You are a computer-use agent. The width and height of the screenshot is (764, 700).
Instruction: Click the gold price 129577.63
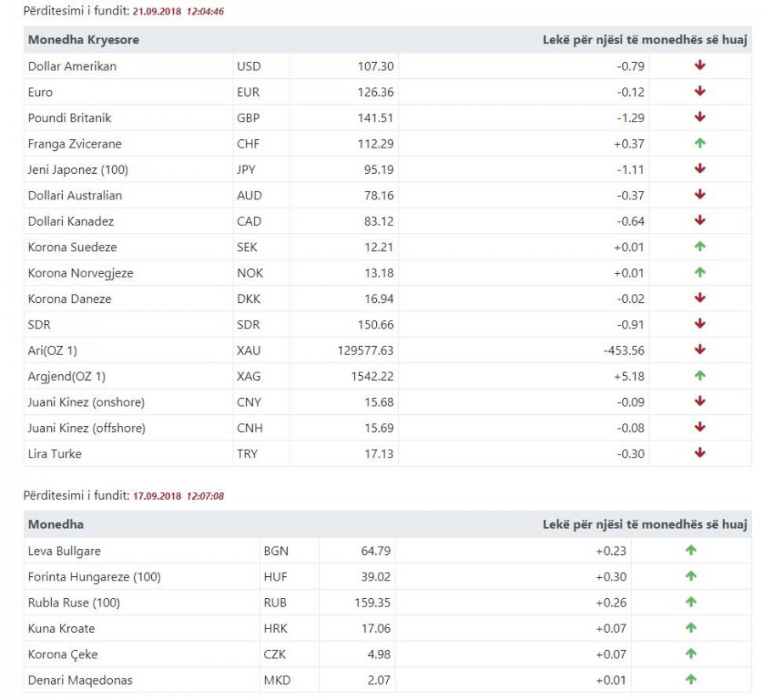[365, 350]
